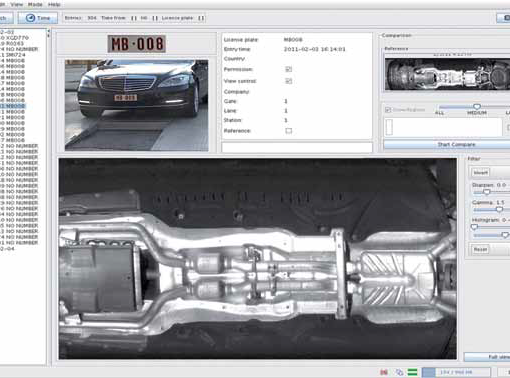The width and height of the screenshot is (510, 378).
Task: Open the Help menu
Action: click(54, 4)
